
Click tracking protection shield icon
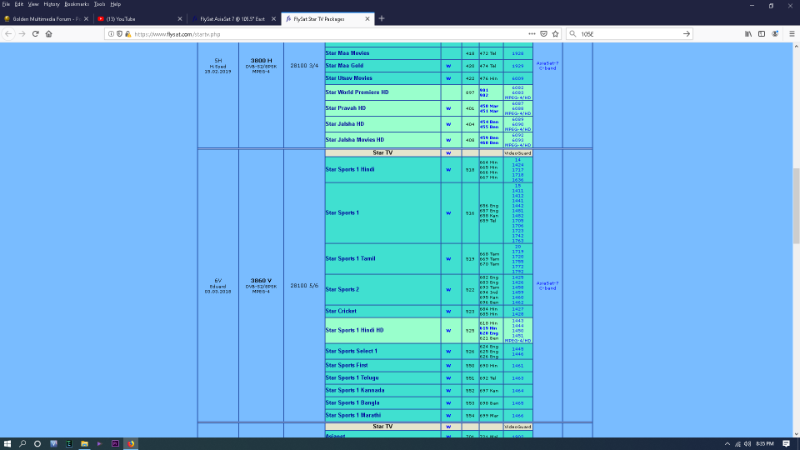(119, 34)
